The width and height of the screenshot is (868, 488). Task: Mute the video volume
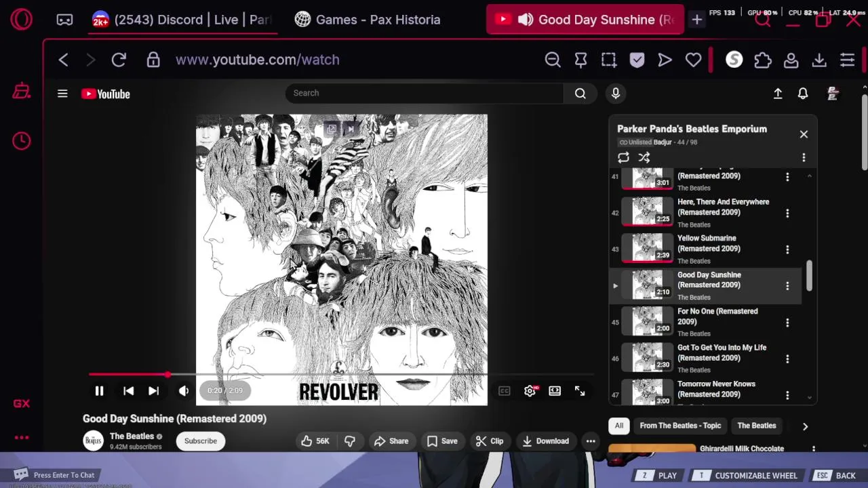click(184, 390)
